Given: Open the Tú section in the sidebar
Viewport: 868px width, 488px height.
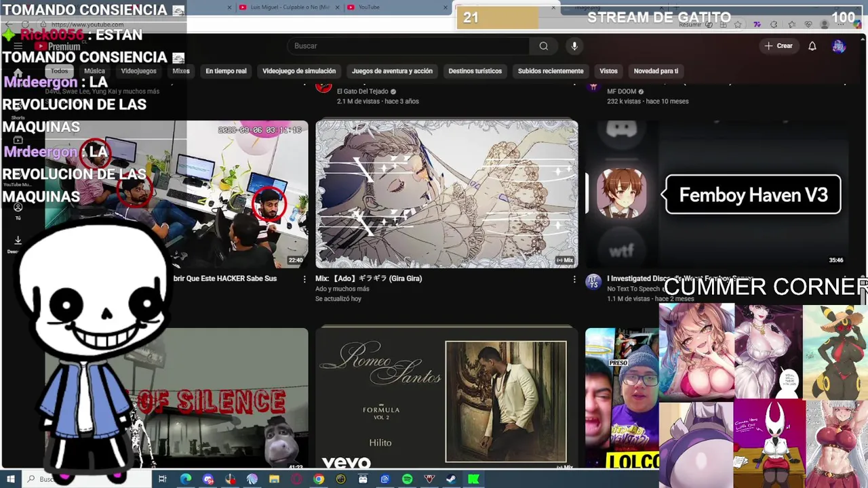Looking at the screenshot, I should 18,211.
